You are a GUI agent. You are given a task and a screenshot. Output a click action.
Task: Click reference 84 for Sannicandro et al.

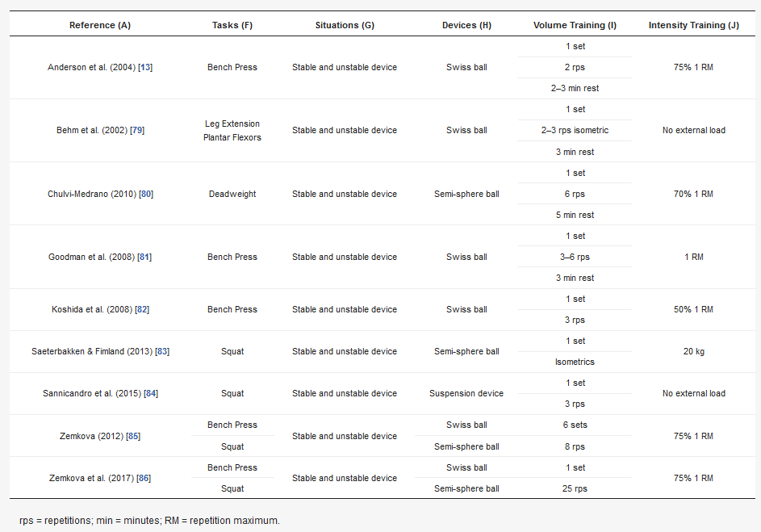pos(151,394)
